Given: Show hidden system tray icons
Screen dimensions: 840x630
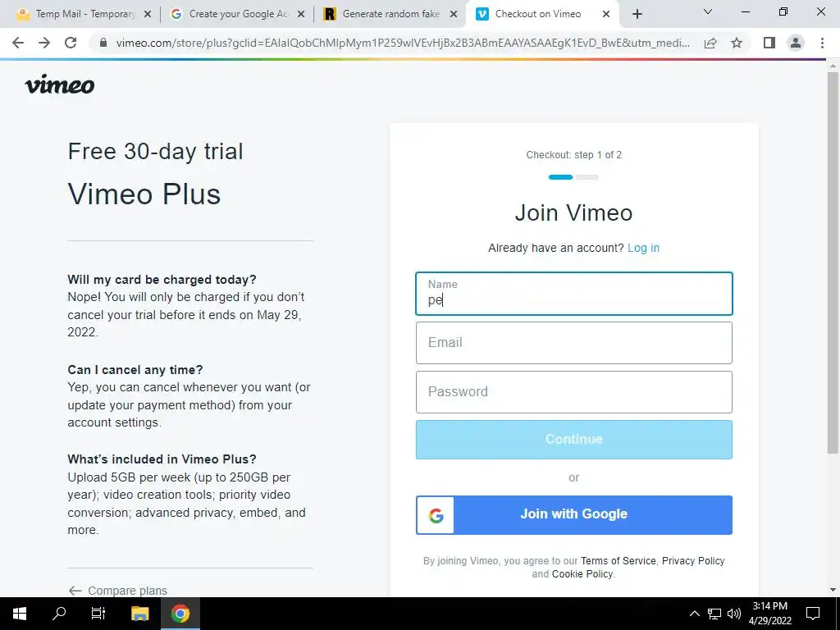Looking at the screenshot, I should (694, 614).
